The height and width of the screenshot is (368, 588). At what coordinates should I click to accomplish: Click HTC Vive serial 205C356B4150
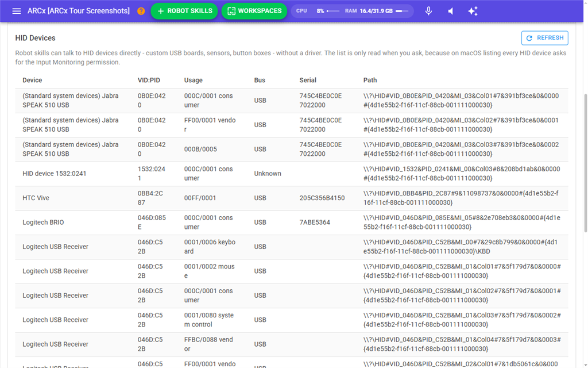point(322,198)
